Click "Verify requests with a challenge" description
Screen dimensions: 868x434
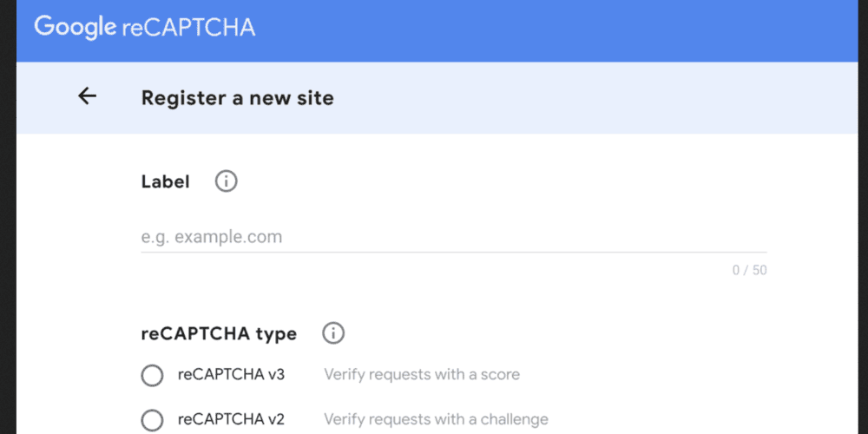tap(436, 420)
